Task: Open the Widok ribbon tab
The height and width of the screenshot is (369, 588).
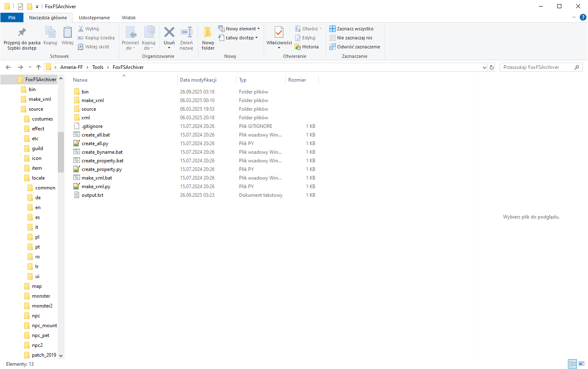Action: click(x=128, y=18)
